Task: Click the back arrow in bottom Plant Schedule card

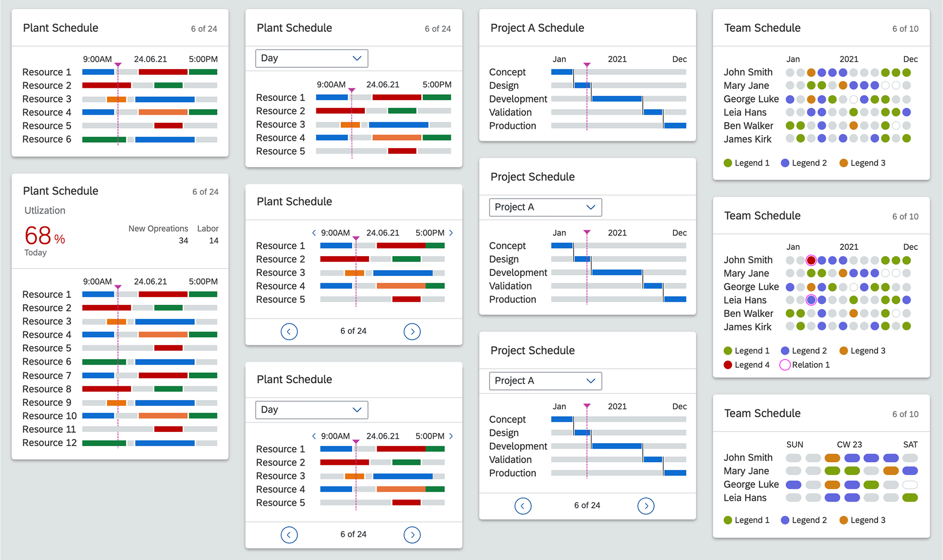Action: click(289, 535)
